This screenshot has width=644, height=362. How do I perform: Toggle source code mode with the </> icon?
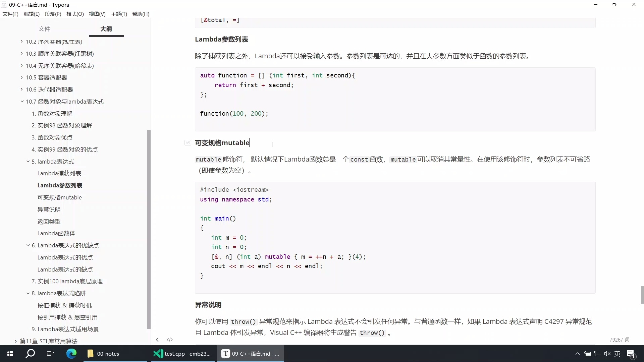tap(170, 340)
